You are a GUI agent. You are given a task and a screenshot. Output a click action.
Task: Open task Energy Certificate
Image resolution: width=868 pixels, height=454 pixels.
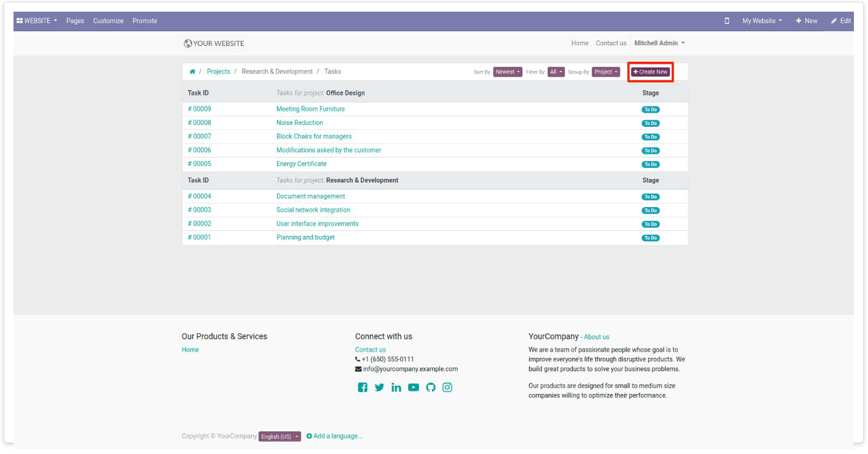pos(301,164)
